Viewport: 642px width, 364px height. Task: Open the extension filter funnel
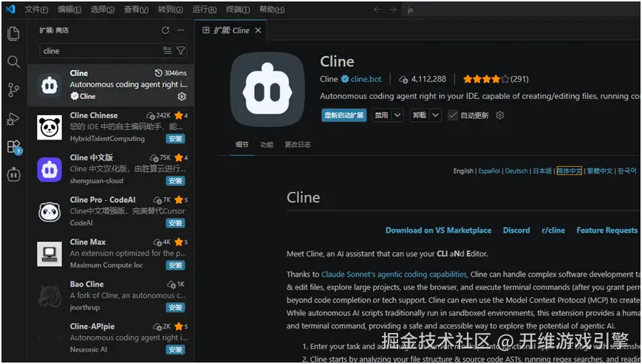pyautogui.click(x=180, y=51)
